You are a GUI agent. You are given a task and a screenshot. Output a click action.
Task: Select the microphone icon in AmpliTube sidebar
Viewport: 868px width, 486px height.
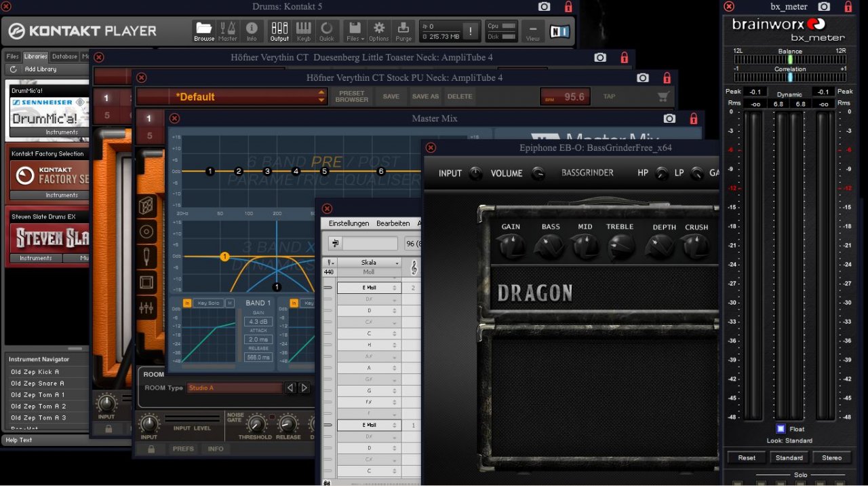[146, 257]
